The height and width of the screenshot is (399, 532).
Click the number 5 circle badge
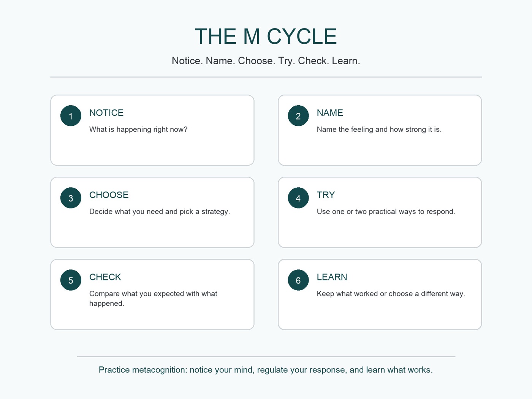[71, 280]
